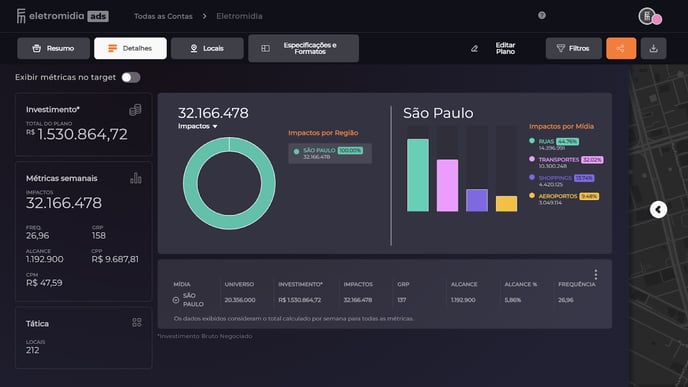Click the circle icon next to São Paulo row
The height and width of the screenshot is (387, 688).
[x=176, y=300]
